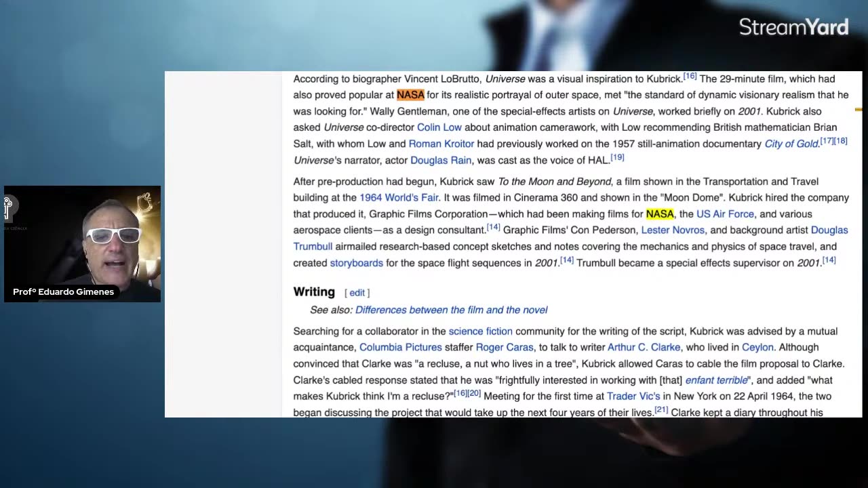Open the Douglas Rain article link
This screenshot has height=488, width=868.
[441, 161]
